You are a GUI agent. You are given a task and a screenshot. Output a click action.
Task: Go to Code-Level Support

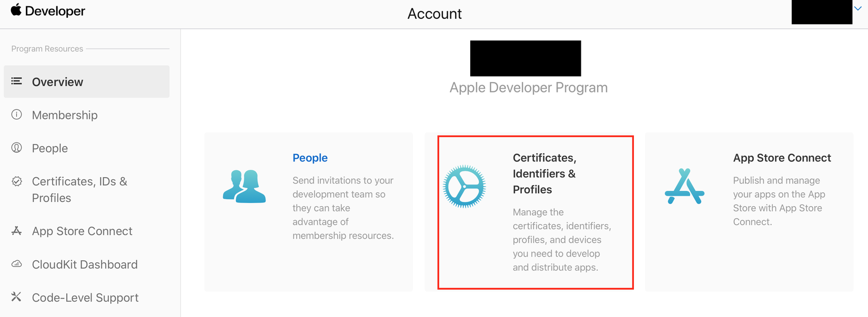[85, 298]
